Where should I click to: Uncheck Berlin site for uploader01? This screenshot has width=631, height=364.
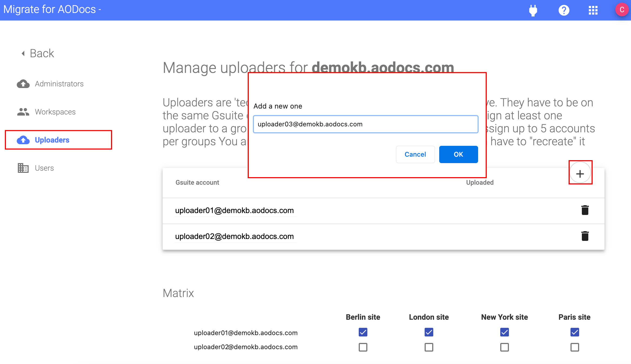(363, 332)
